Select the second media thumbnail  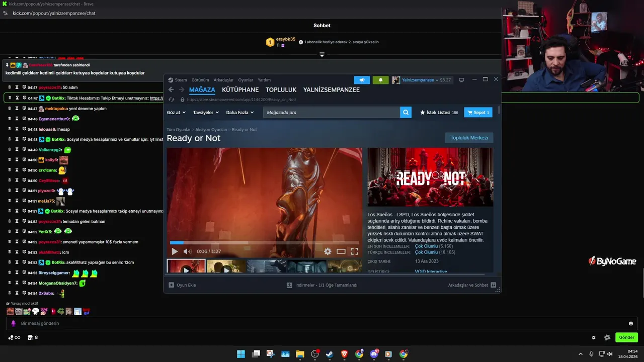[x=226, y=266]
